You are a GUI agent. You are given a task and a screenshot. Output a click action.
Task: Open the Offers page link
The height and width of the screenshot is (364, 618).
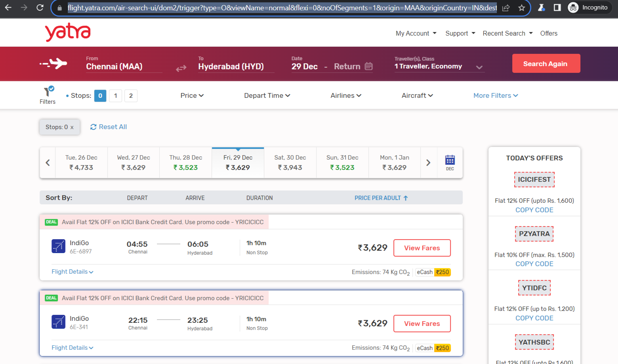tap(549, 33)
